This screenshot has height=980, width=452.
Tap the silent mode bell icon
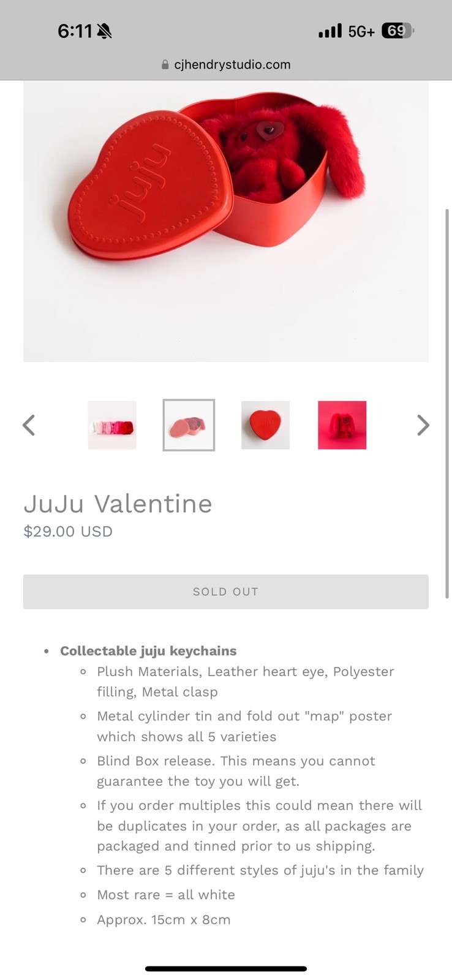coord(105,31)
